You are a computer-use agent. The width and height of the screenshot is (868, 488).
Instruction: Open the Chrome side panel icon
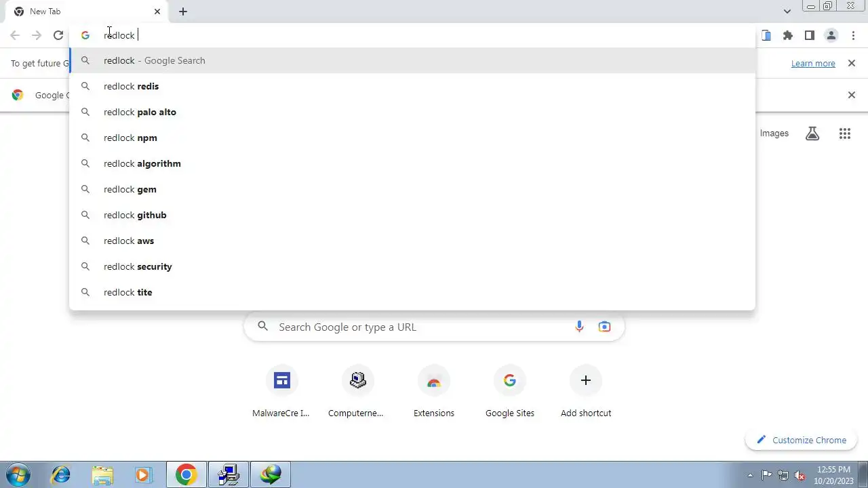[x=809, y=35]
